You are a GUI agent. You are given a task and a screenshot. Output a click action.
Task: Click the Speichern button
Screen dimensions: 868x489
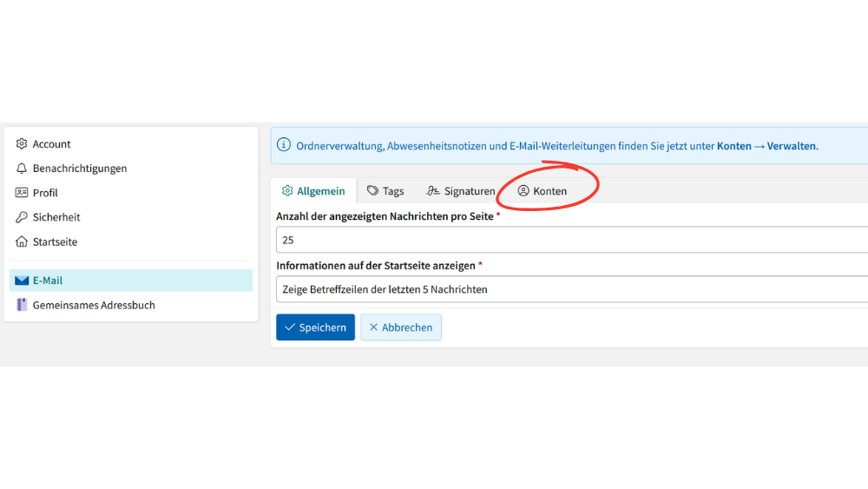coord(316,327)
